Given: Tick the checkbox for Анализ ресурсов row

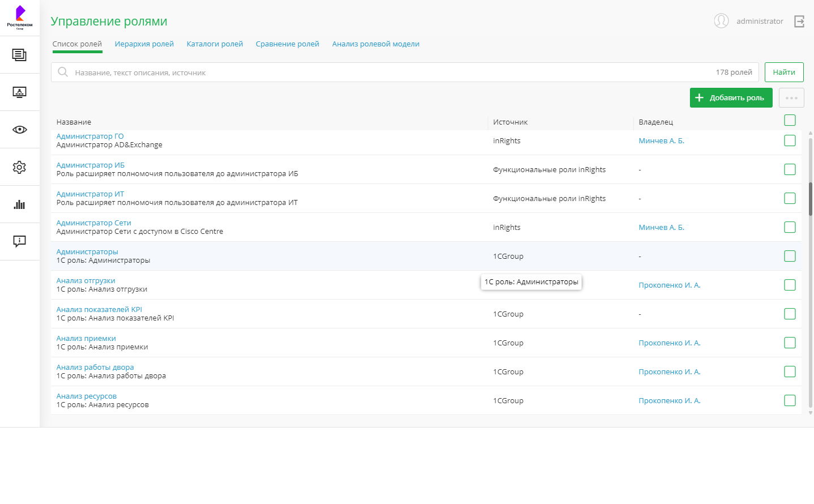Looking at the screenshot, I should pyautogui.click(x=790, y=400).
